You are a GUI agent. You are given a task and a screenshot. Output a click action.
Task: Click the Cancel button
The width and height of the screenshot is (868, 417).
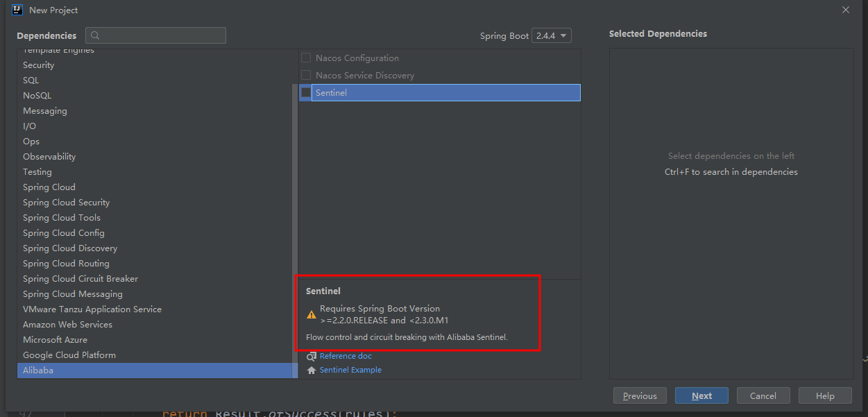coord(763,395)
